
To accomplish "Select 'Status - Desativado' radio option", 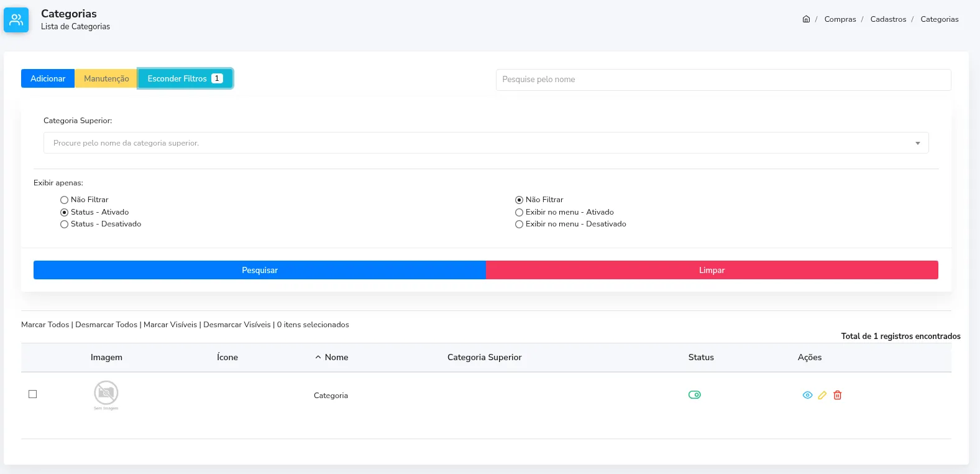I will 64,225.
